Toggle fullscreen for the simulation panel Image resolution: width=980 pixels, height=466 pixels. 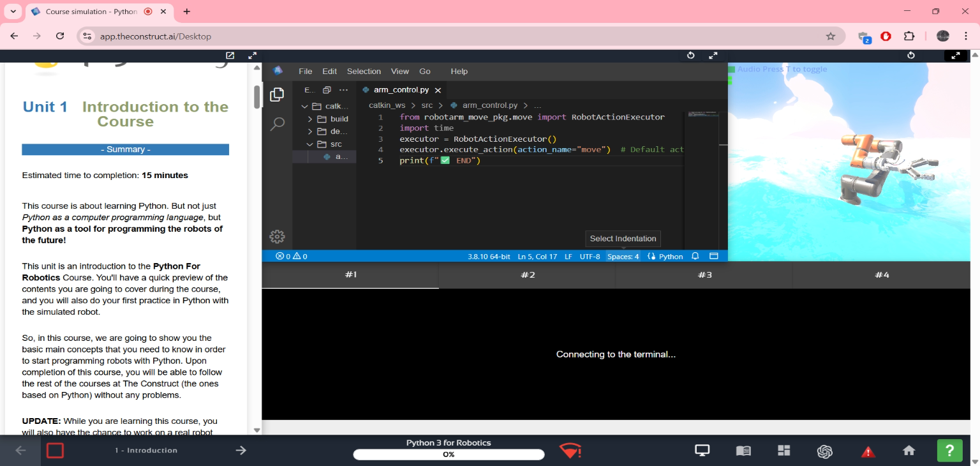[955, 56]
